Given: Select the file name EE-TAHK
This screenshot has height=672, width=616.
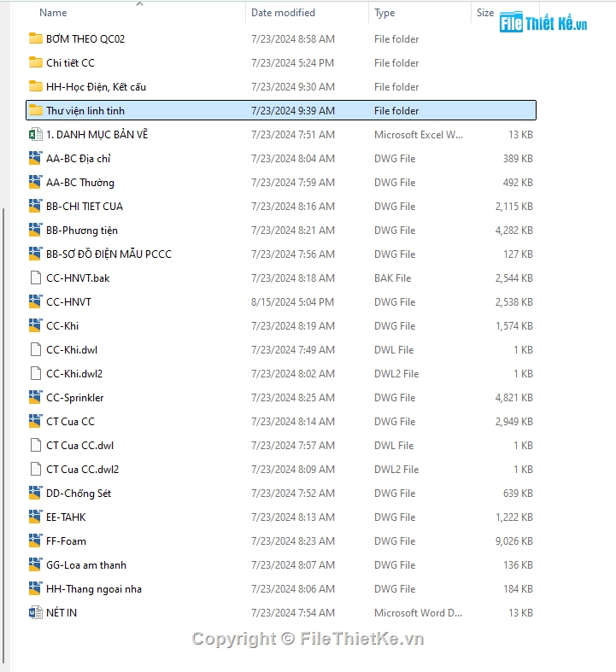Looking at the screenshot, I should pos(66,517).
